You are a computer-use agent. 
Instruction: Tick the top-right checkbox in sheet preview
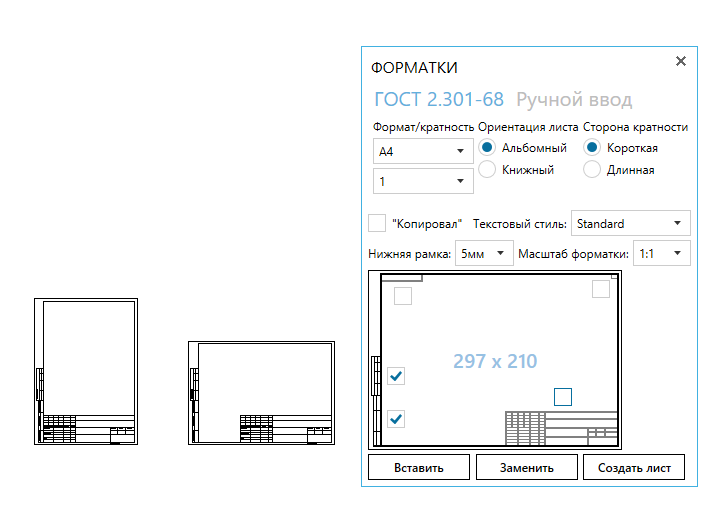[x=601, y=289]
